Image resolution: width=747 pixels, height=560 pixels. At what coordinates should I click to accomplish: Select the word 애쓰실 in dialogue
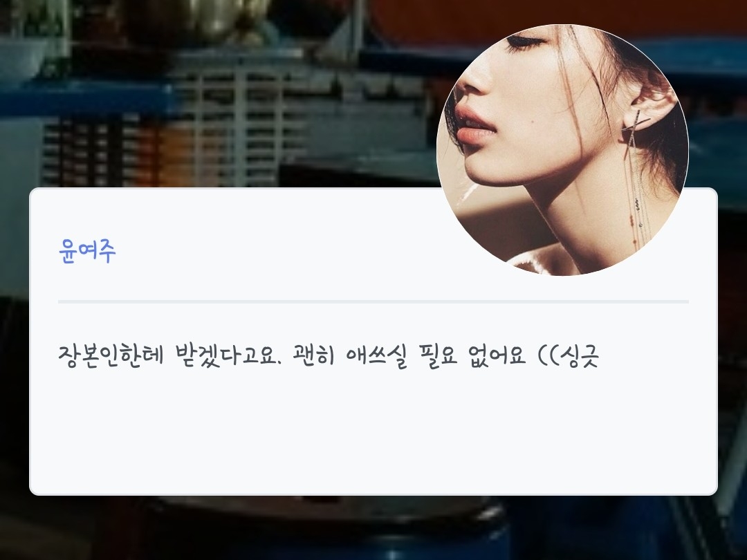pyautogui.click(x=377, y=355)
